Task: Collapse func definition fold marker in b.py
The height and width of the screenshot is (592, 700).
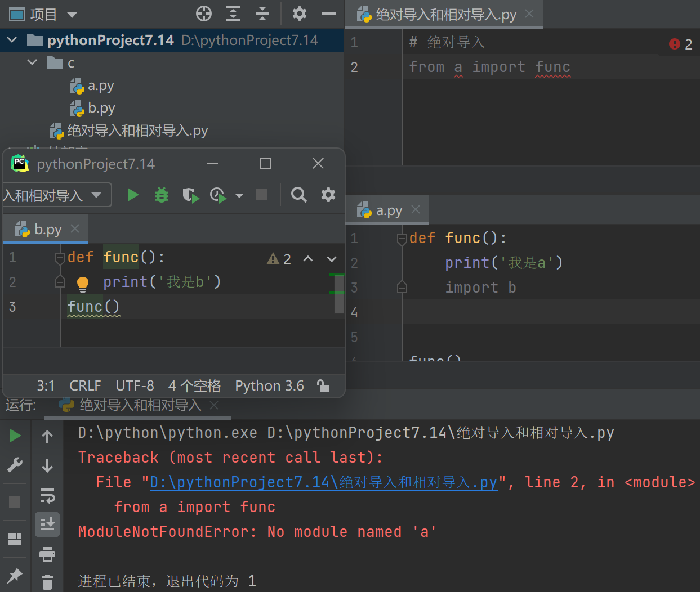Action: [x=60, y=258]
